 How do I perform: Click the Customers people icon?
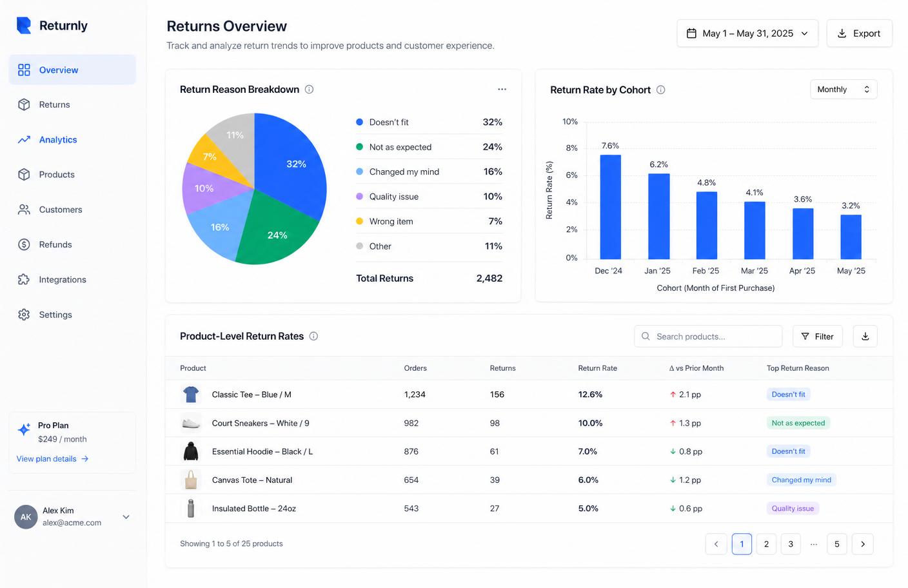(24, 210)
